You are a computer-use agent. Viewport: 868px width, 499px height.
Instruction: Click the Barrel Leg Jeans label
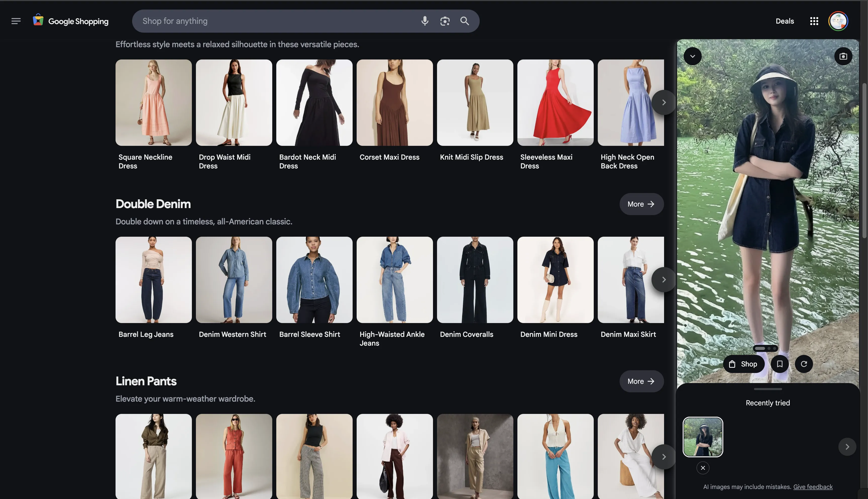pyautogui.click(x=146, y=335)
